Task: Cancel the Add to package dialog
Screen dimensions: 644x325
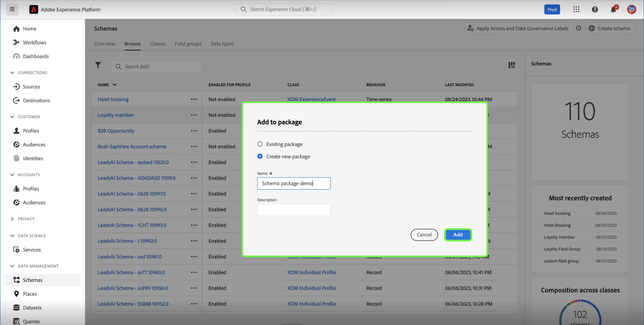Action: [424, 235]
